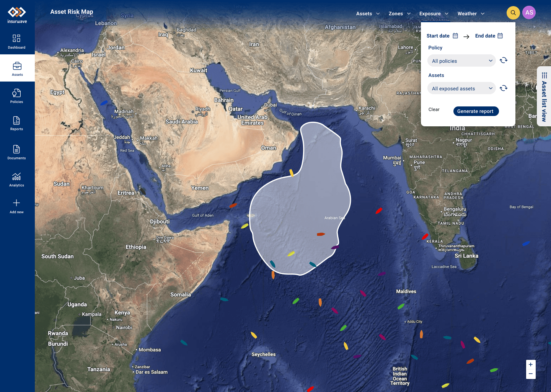Screen dimensions: 551x392
Task: Open the Documents sidebar icon
Action: (x=16, y=149)
